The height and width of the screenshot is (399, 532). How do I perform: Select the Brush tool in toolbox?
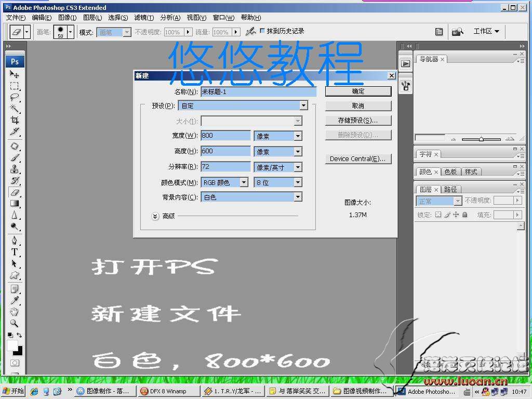(14, 158)
